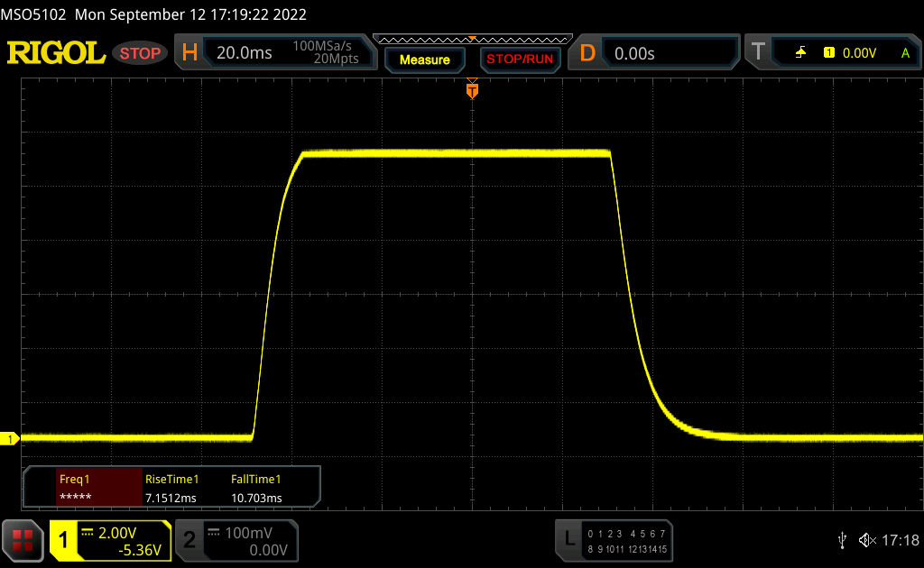Click the channel 1 ground level marker
Screen dimensions: 924x568
pyautogui.click(x=9, y=439)
